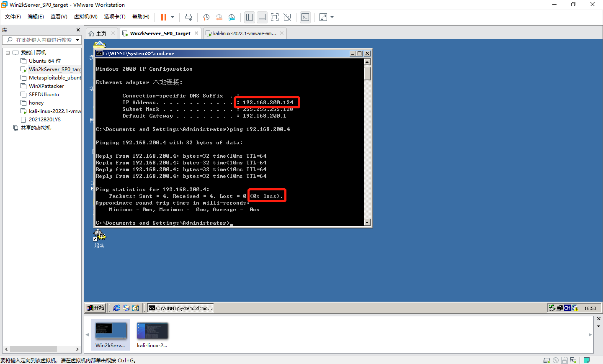The height and width of the screenshot is (364, 603).
Task: Open the stretch display options dropdown
Action: tap(332, 17)
